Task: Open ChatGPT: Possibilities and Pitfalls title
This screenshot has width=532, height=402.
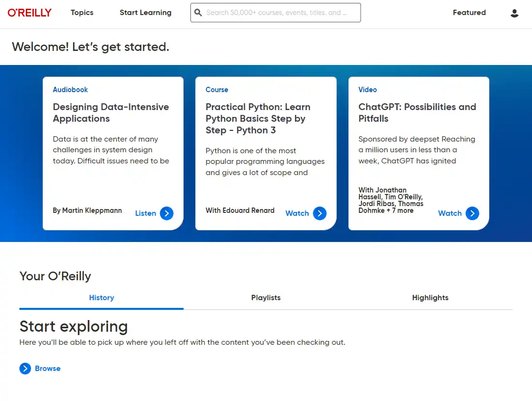Action: pos(417,113)
